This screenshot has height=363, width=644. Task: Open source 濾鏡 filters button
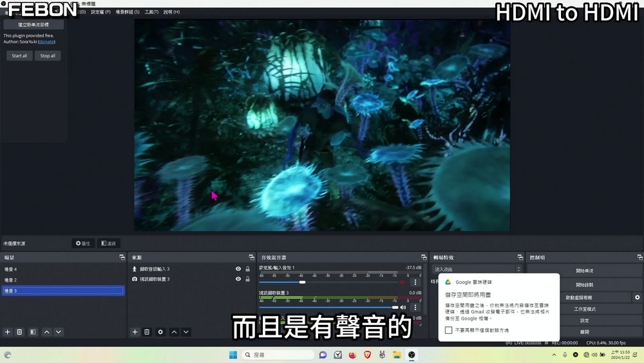click(108, 243)
